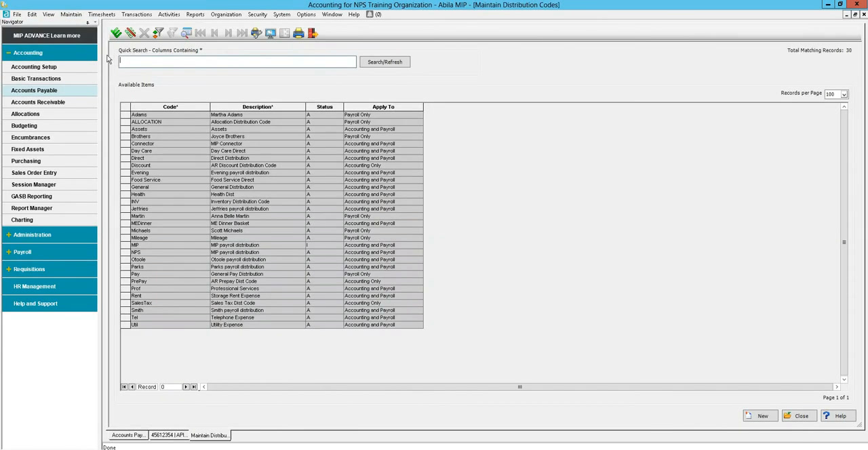The width and height of the screenshot is (868, 450).
Task: Click the Search/Refresh button
Action: pyautogui.click(x=384, y=62)
